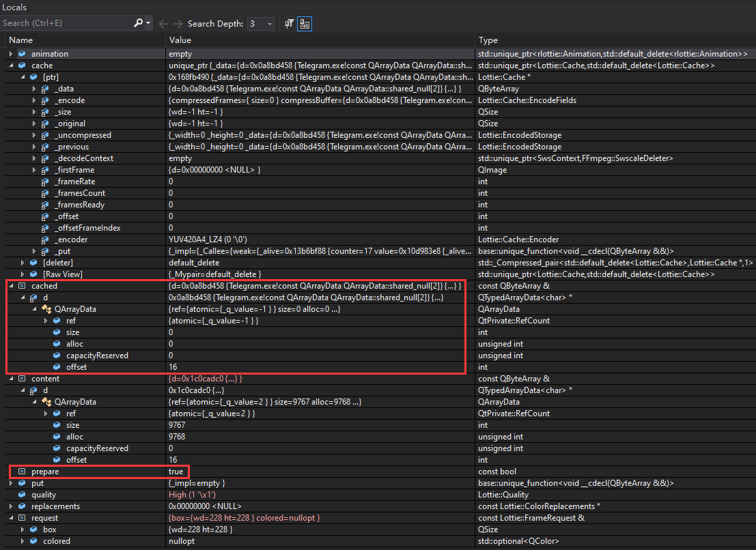Select the replacements value 0x00000000 <NULL>
This screenshot has width=756, height=550.
click(x=205, y=506)
